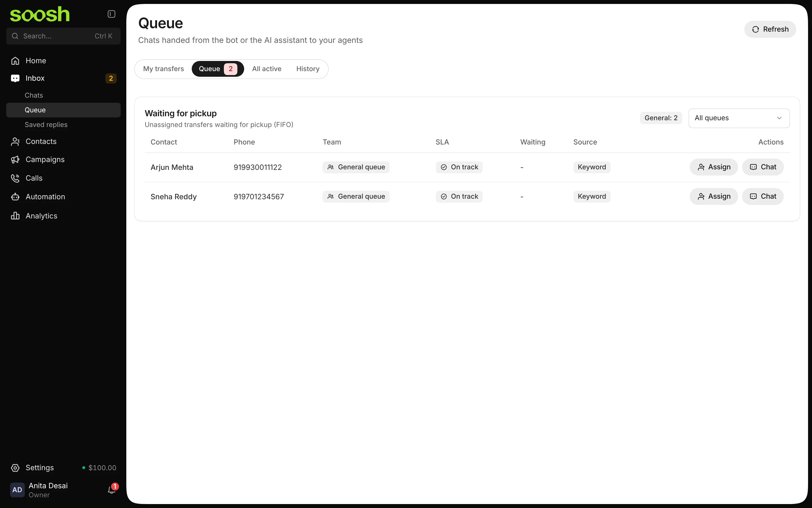Click the Inbox unread count badge
The image size is (812, 508).
tap(111, 78)
